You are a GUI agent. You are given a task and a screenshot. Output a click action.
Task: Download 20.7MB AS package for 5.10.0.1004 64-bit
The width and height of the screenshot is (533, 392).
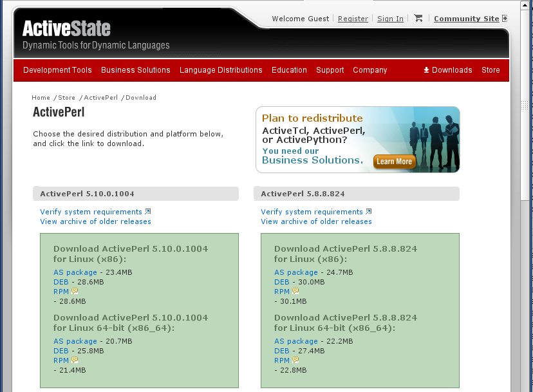pyautogui.click(x=75, y=341)
